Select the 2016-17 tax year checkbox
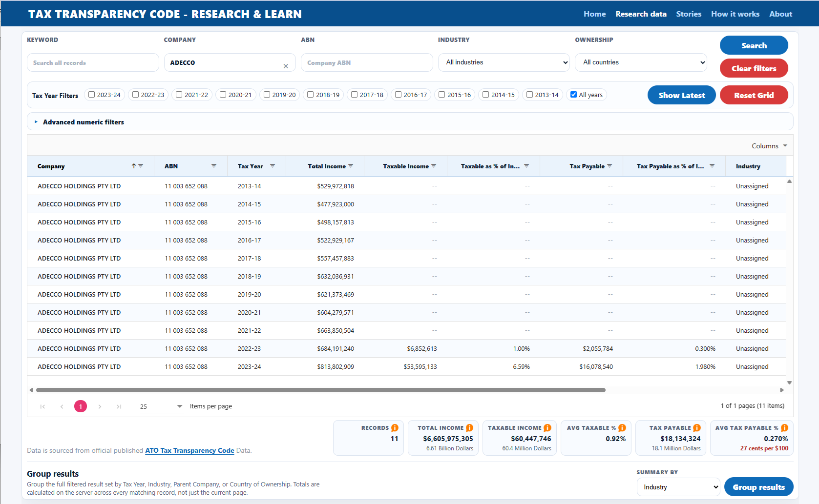819x504 pixels. pos(398,95)
